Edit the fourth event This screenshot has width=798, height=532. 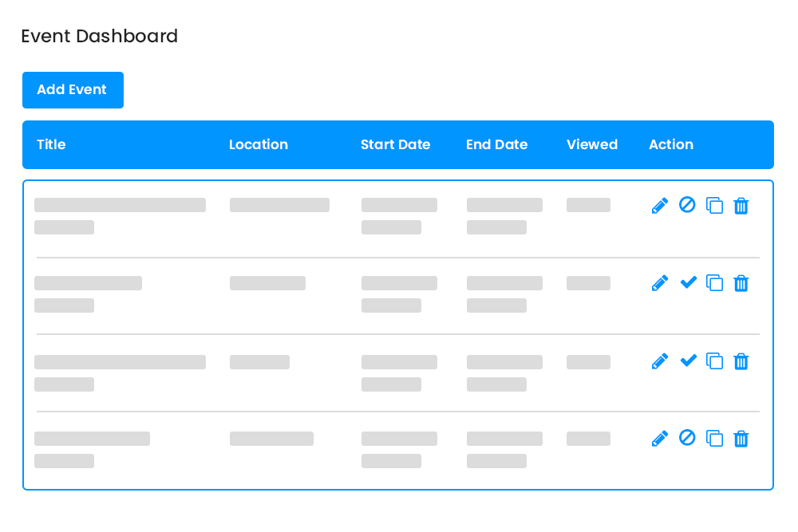(x=660, y=438)
